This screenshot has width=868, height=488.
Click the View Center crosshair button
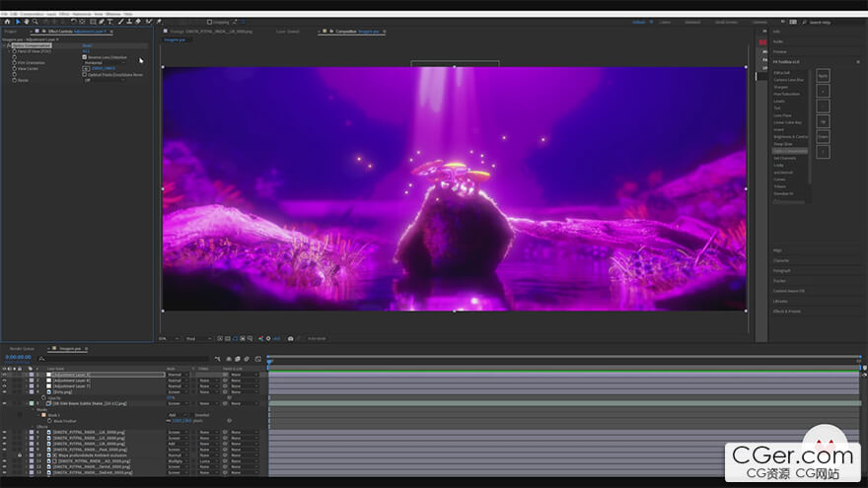pyautogui.click(x=86, y=69)
